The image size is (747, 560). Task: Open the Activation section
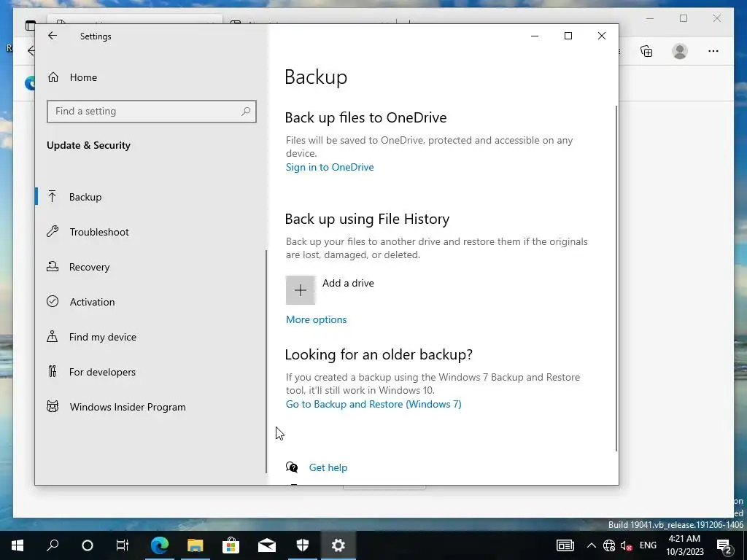pyautogui.click(x=151, y=302)
